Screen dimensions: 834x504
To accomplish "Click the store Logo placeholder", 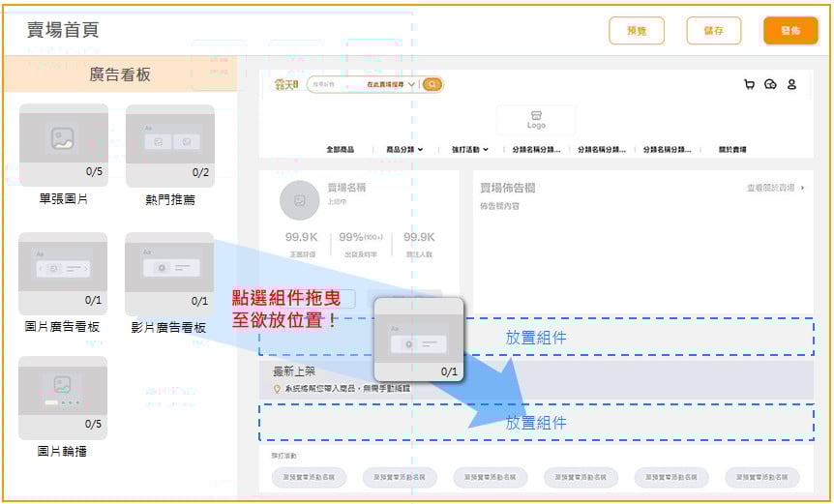I will click(536, 120).
